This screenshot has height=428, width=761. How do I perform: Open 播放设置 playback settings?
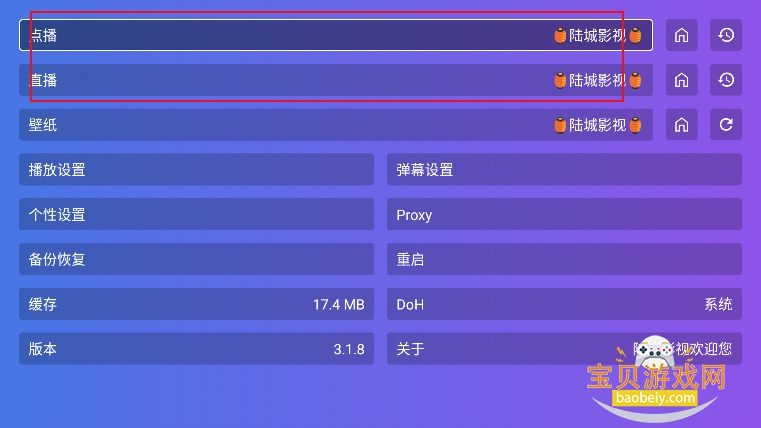coord(196,170)
